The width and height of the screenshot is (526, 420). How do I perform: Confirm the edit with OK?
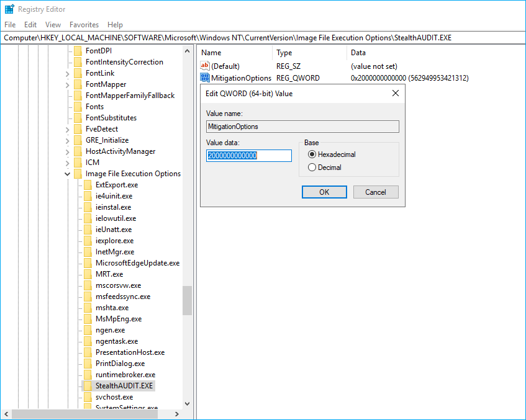[x=324, y=192]
